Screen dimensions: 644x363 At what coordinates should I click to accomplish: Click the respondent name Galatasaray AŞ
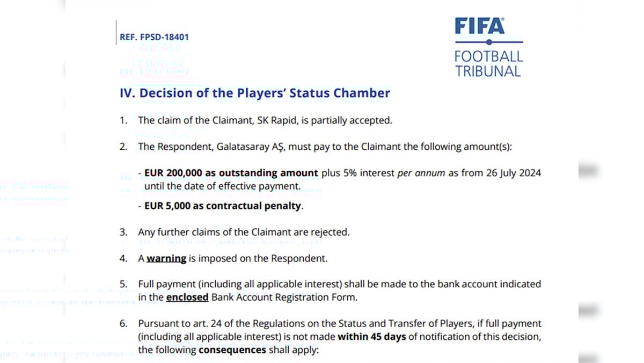pyautogui.click(x=250, y=147)
